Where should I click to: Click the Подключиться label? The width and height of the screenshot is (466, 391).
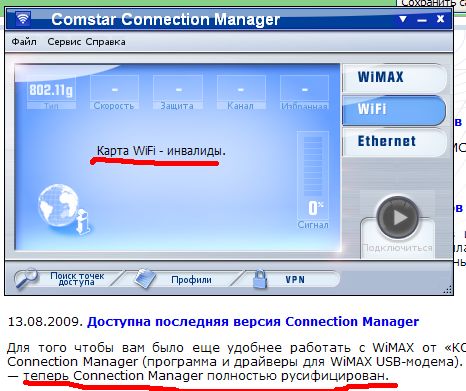pyautogui.click(x=397, y=248)
